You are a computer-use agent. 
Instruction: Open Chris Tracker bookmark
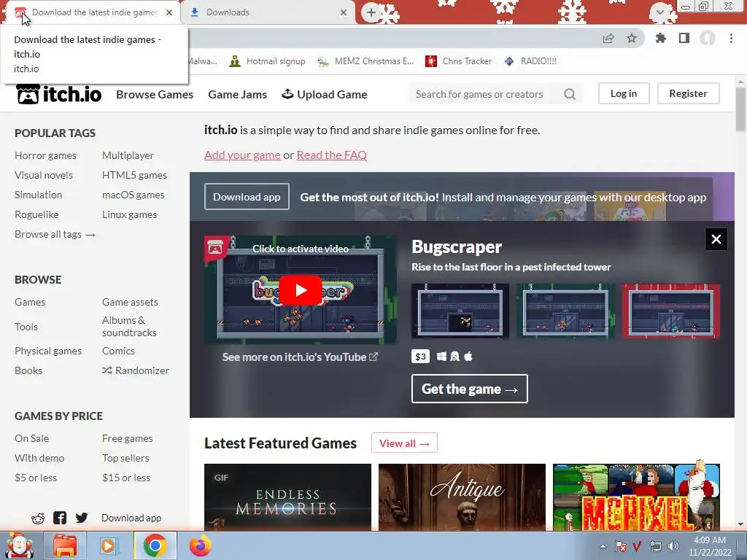pyautogui.click(x=459, y=61)
